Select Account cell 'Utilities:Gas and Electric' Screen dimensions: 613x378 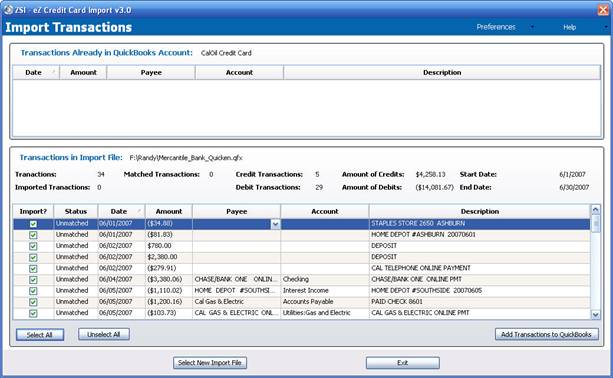324,313
